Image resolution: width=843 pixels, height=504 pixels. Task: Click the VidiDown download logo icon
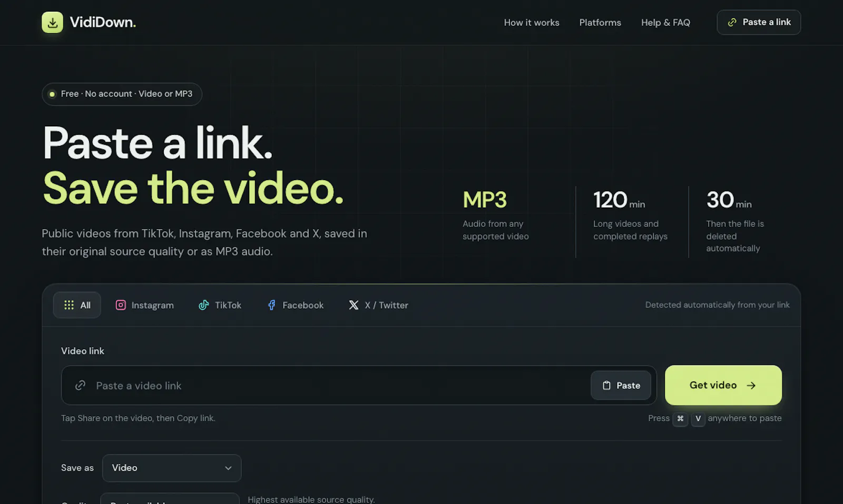52,22
